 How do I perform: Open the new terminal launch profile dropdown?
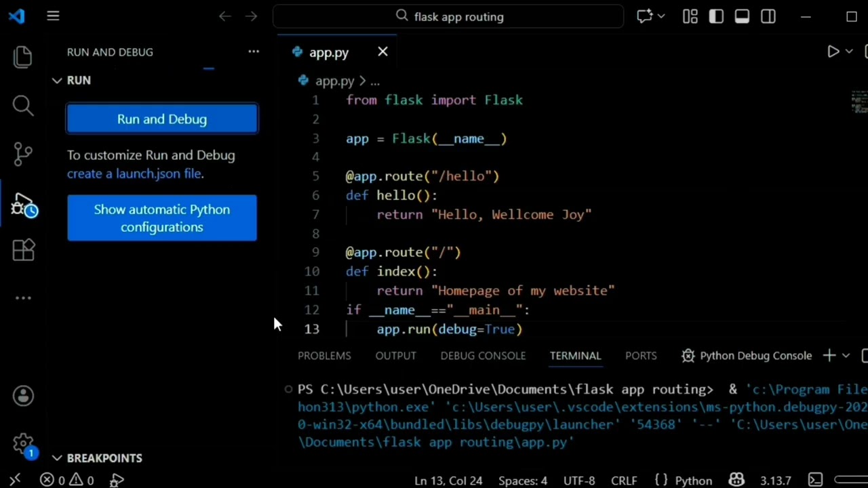click(846, 355)
